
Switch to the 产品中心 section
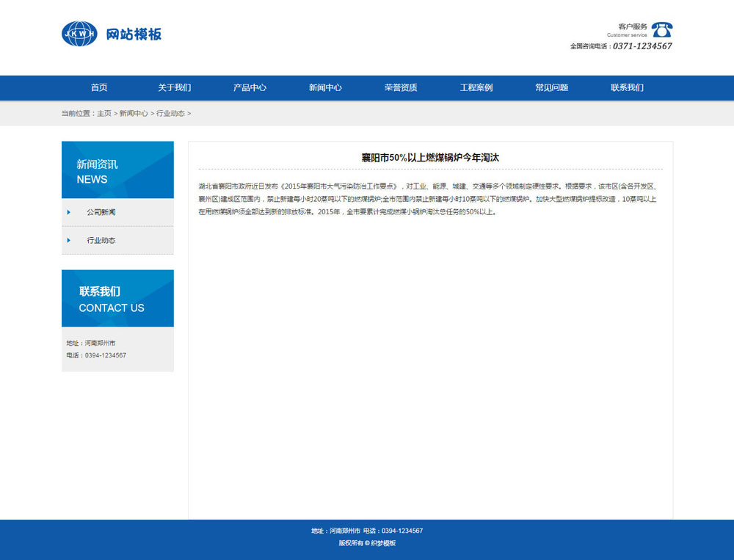(x=250, y=87)
